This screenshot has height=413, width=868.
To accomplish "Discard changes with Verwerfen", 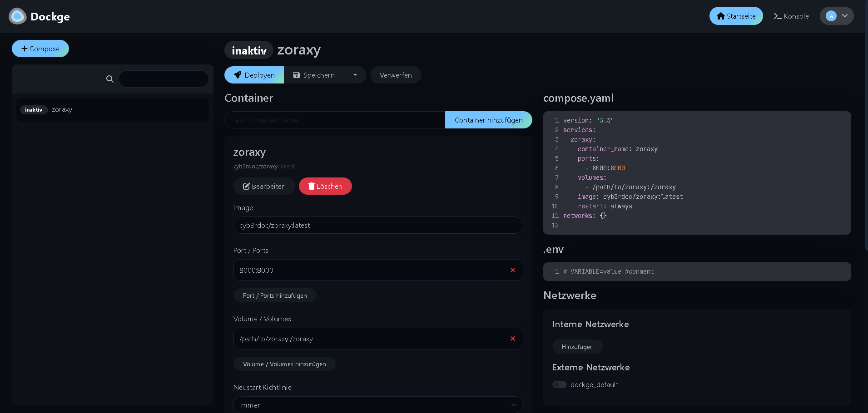I will 396,75.
